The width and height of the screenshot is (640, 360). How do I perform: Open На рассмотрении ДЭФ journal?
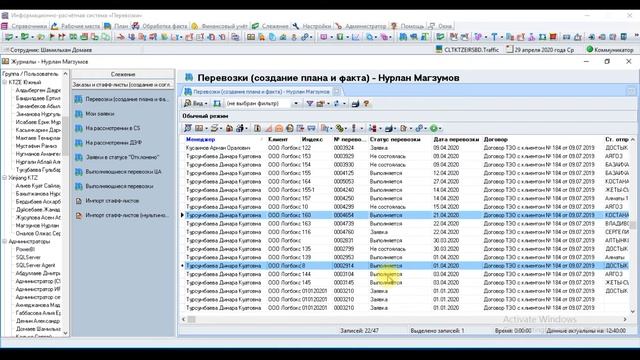[x=113, y=143]
